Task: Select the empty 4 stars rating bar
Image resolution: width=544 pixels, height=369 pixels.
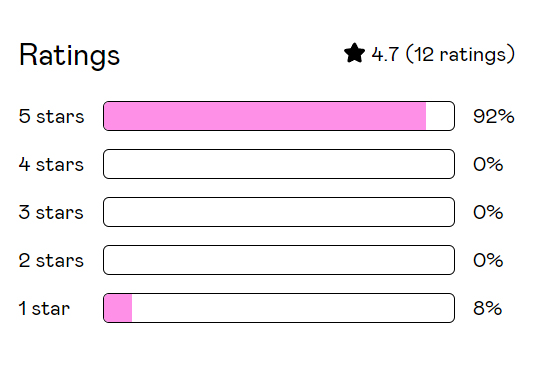Action: [279, 164]
